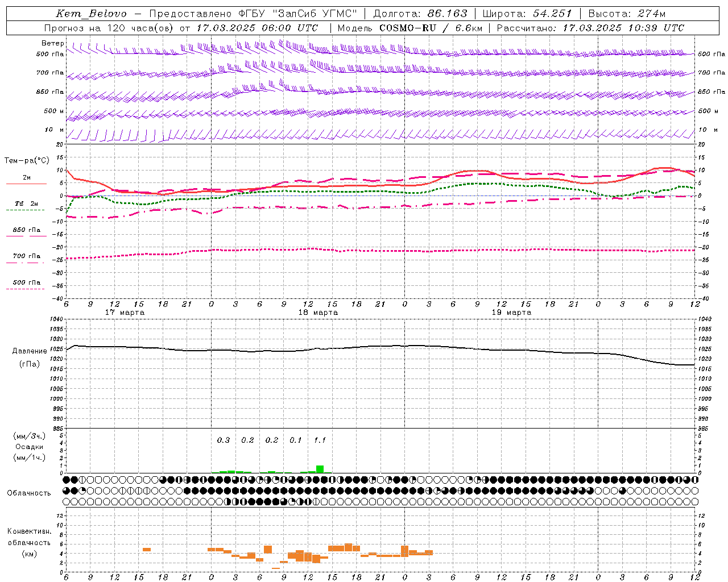Click the "Давление" pressure panel label
This screenshot has height=582, width=728.
(x=30, y=351)
